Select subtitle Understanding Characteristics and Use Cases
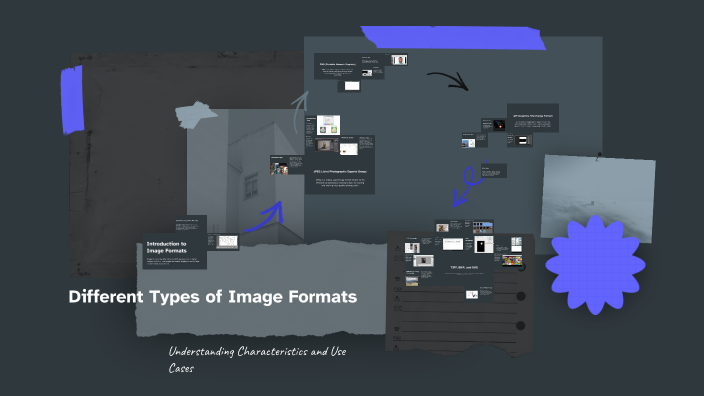This screenshot has height=396, width=704. click(257, 359)
